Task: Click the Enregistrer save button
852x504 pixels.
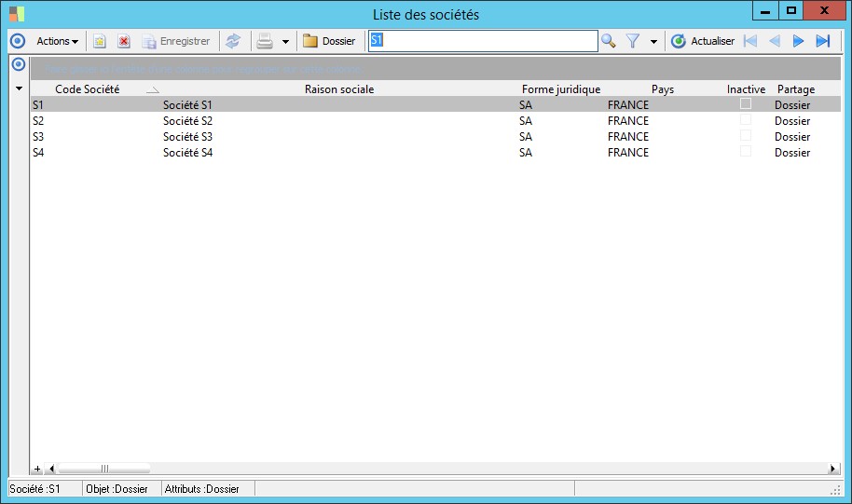Action: 175,41
